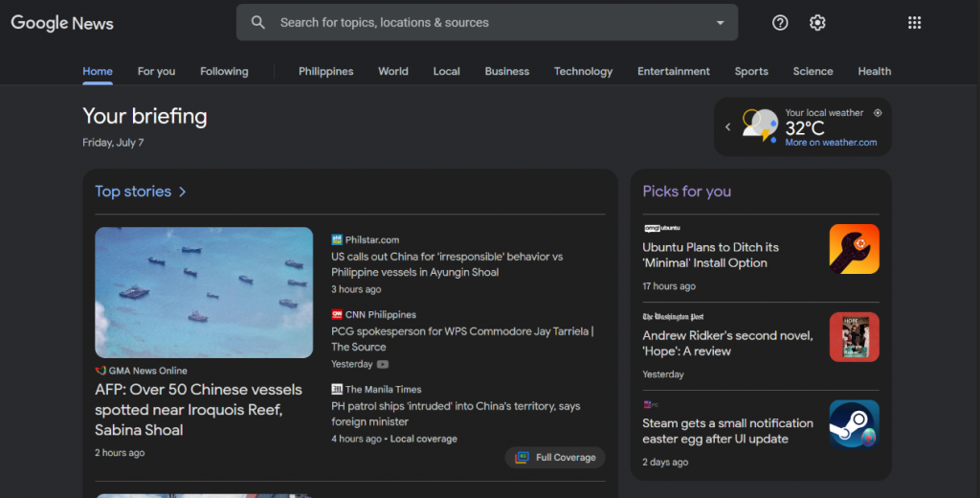This screenshot has height=498, width=980.
Task: Click the omg! ubuntu source logo
Action: [x=662, y=228]
